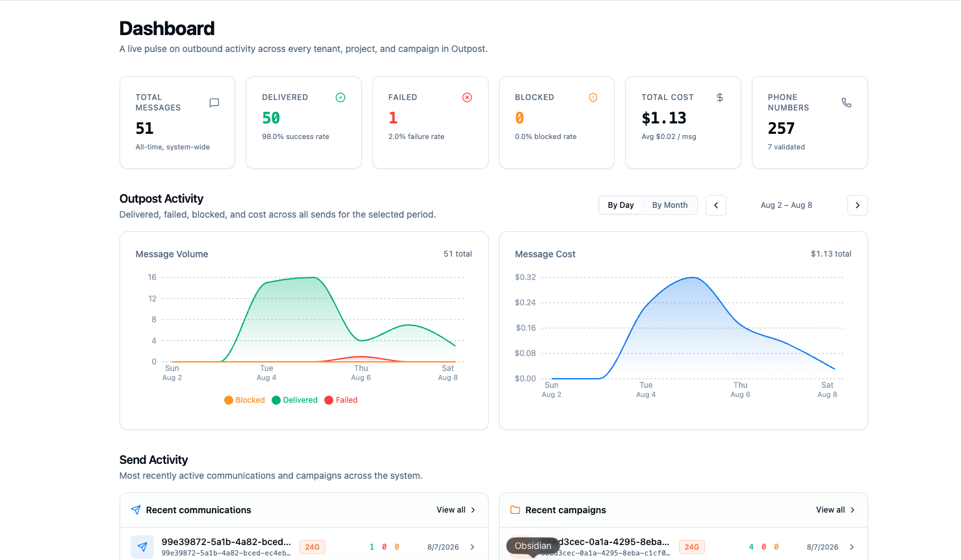Click the dollar sign icon in Total Cost card
The height and width of the screenshot is (560, 961).
point(720,97)
